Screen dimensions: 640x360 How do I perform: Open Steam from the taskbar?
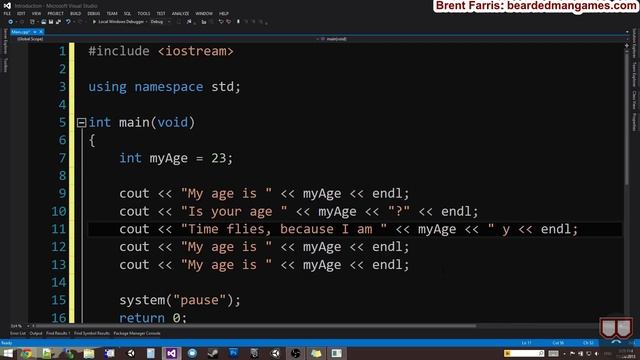coord(213,353)
